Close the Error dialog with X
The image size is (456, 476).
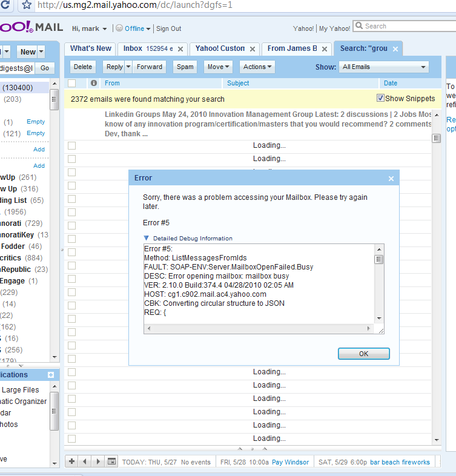pos(391,179)
